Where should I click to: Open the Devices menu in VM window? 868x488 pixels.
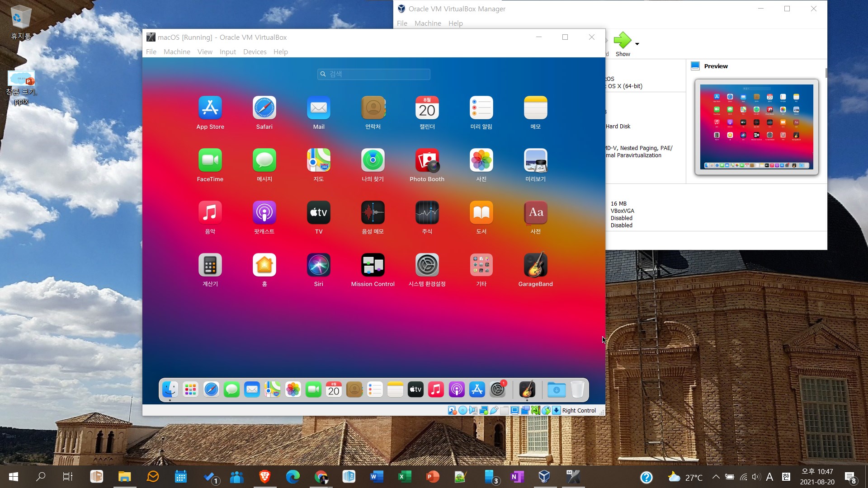click(x=255, y=52)
